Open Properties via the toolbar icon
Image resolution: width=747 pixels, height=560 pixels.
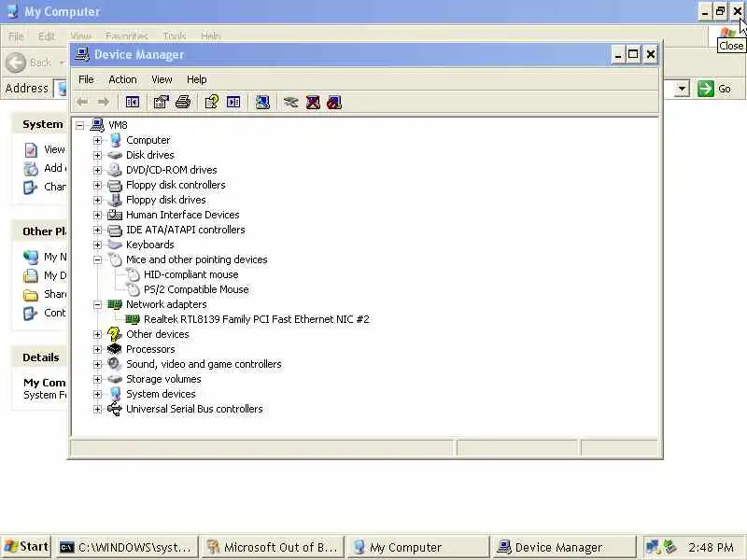(161, 102)
